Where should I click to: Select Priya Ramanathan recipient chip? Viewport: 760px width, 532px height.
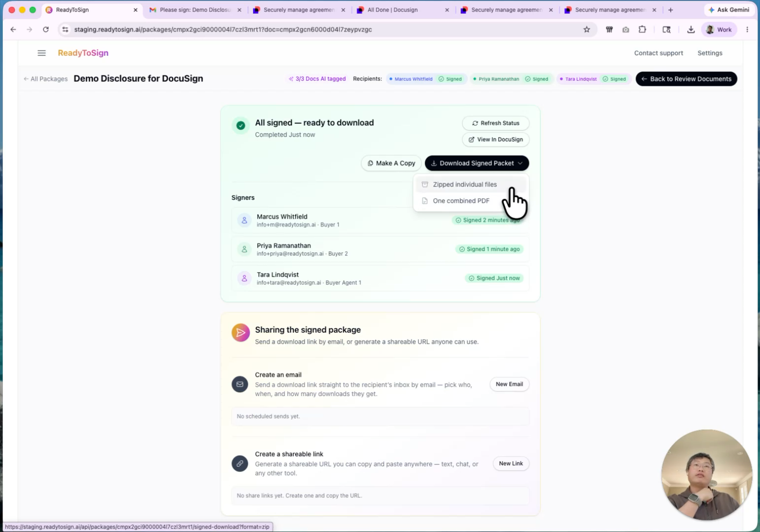511,79
